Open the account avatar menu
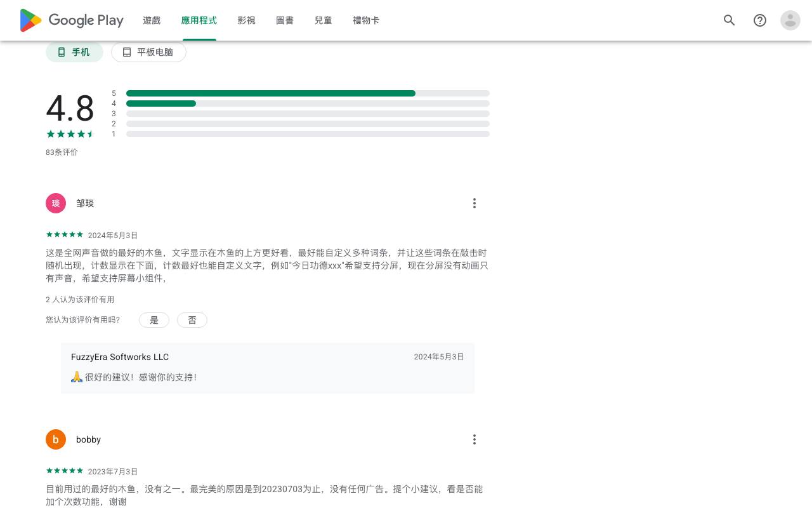Image resolution: width=812 pixels, height=508 pixels. point(790,20)
